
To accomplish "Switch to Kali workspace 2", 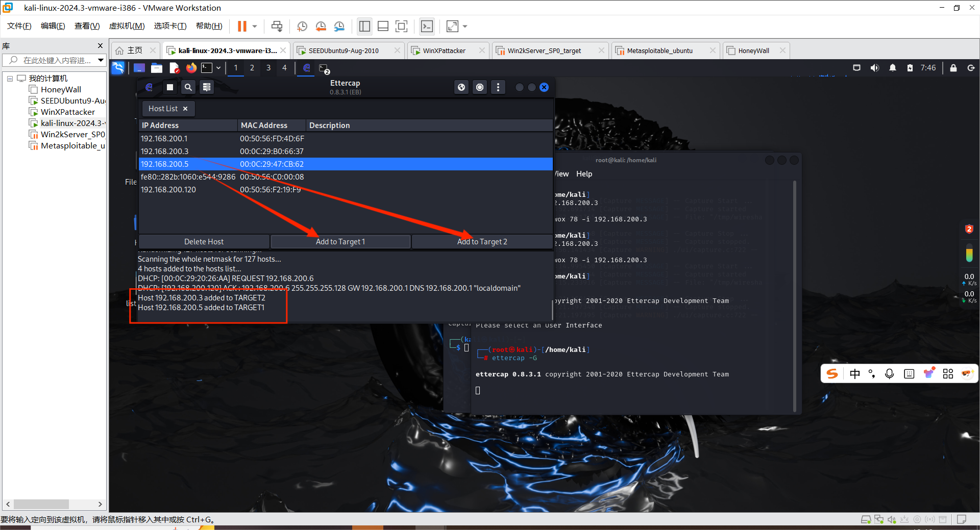I will 252,68.
